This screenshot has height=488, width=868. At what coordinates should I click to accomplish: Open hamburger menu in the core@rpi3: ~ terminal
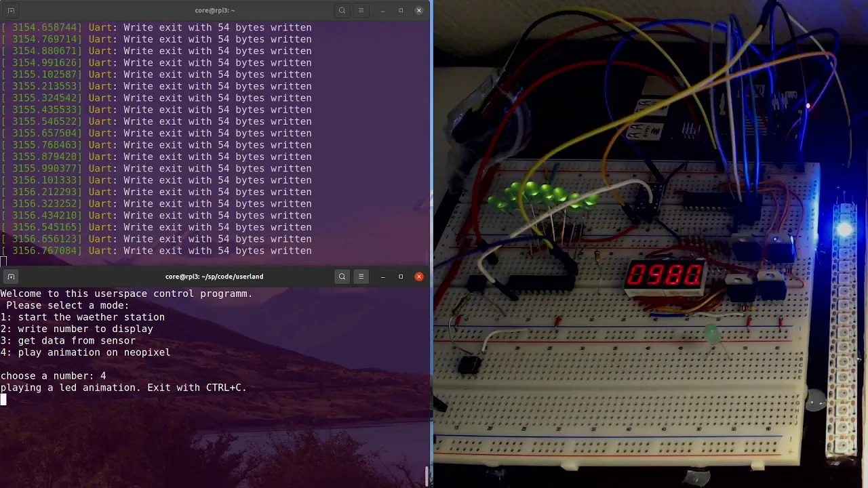pyautogui.click(x=361, y=10)
